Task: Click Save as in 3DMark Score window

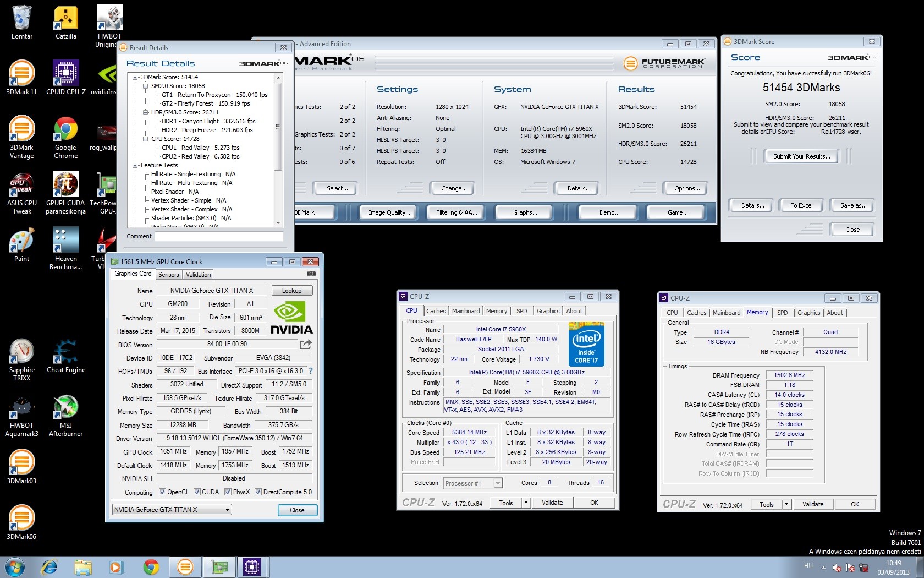Action: [853, 205]
